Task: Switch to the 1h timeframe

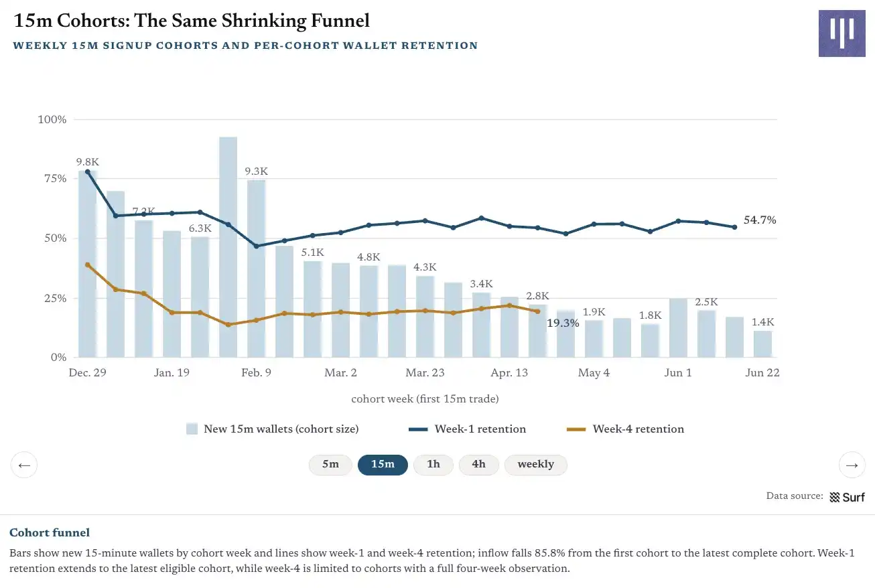Action: (x=433, y=465)
